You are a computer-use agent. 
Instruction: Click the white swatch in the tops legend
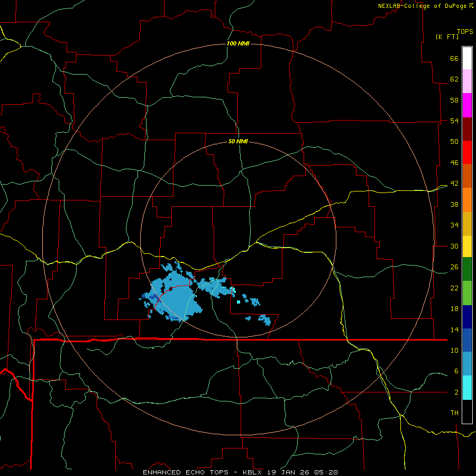click(x=467, y=58)
